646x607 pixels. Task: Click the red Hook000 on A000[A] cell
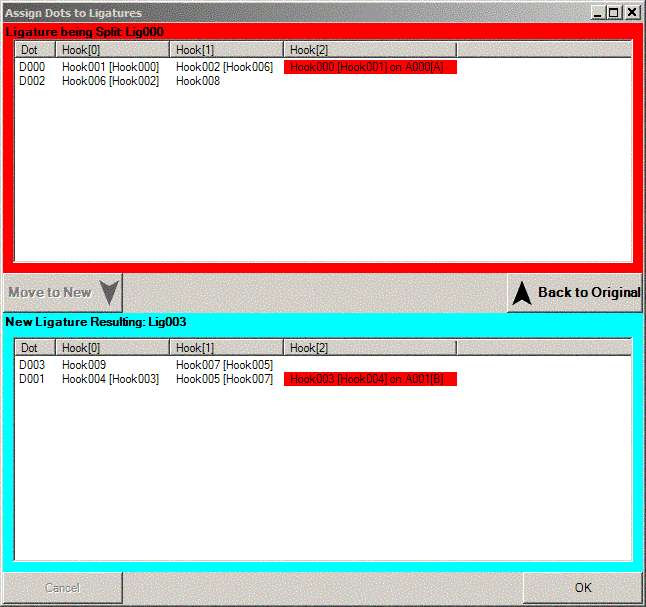pos(370,67)
